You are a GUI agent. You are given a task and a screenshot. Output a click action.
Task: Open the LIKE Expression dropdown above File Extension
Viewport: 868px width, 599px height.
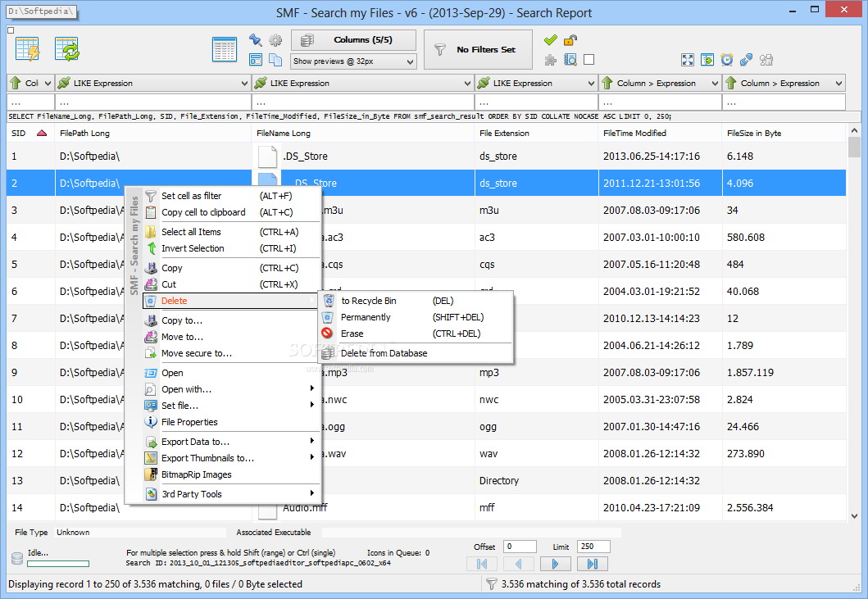(x=536, y=83)
